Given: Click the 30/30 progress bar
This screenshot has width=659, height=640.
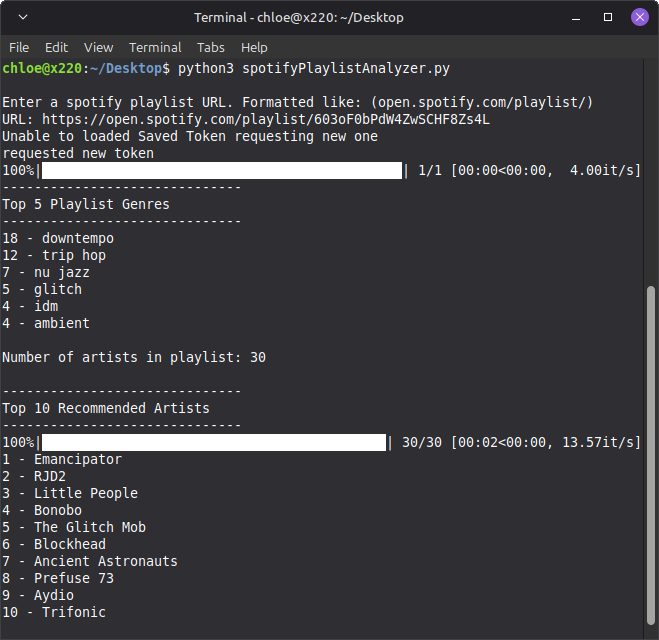Looking at the screenshot, I should click(214, 442).
